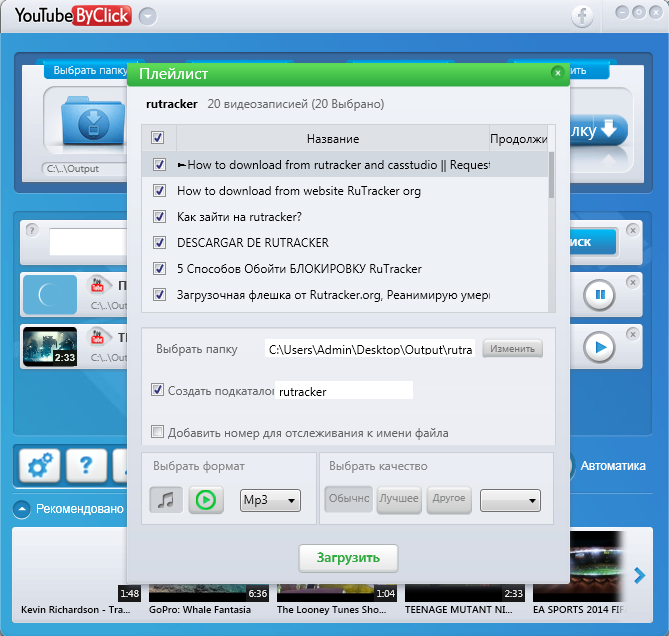Select the video play format icon
The height and width of the screenshot is (636, 669).
tap(206, 500)
